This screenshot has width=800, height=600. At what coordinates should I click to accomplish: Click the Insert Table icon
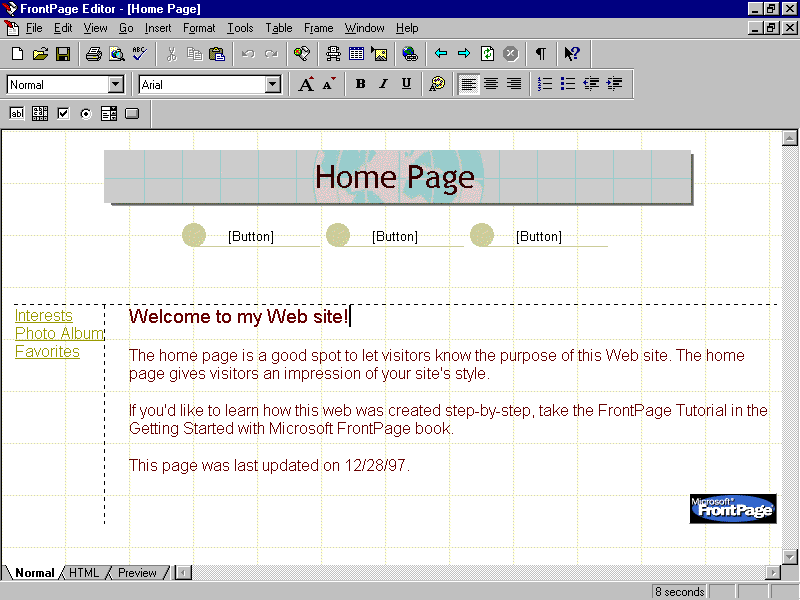356,54
